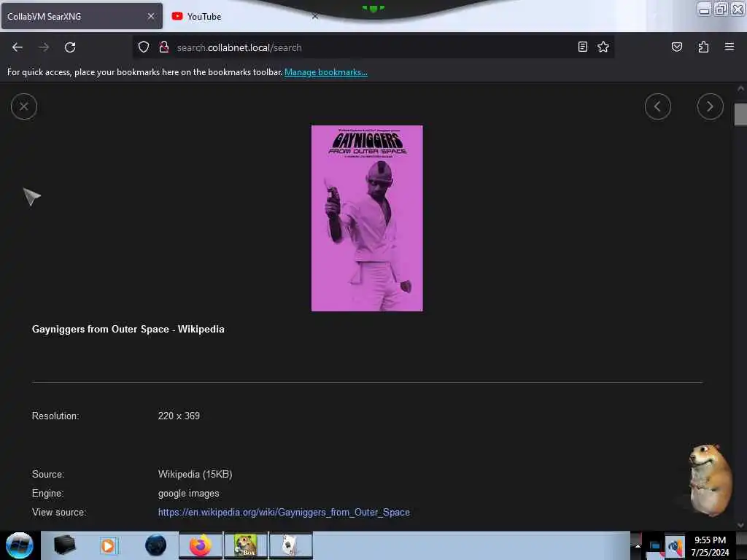Select the CollabVM SearXNG tab
The image size is (747, 560).
82,16
